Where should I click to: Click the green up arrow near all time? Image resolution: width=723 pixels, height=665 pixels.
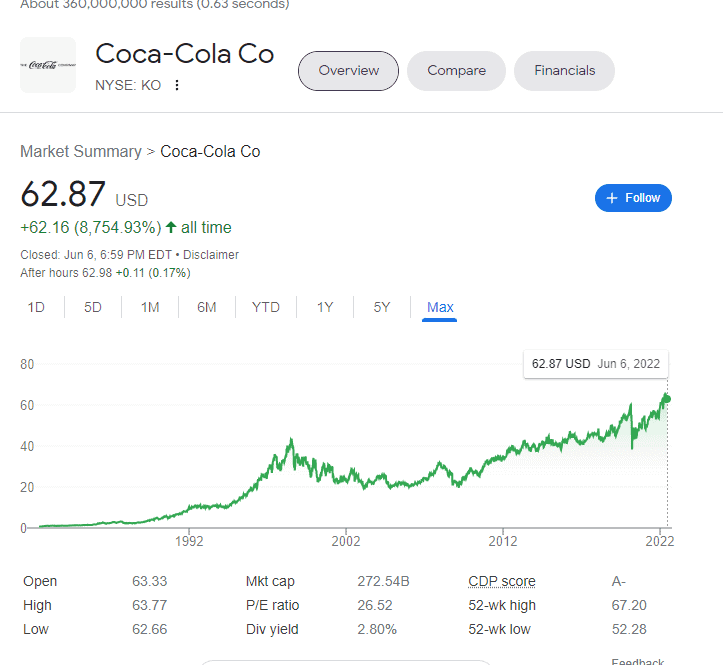171,227
